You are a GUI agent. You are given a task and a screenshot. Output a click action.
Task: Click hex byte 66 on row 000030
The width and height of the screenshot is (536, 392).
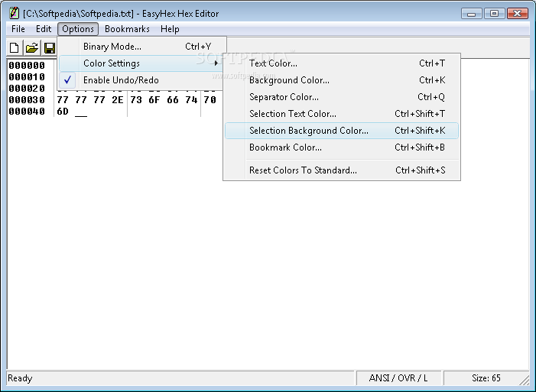click(x=173, y=100)
